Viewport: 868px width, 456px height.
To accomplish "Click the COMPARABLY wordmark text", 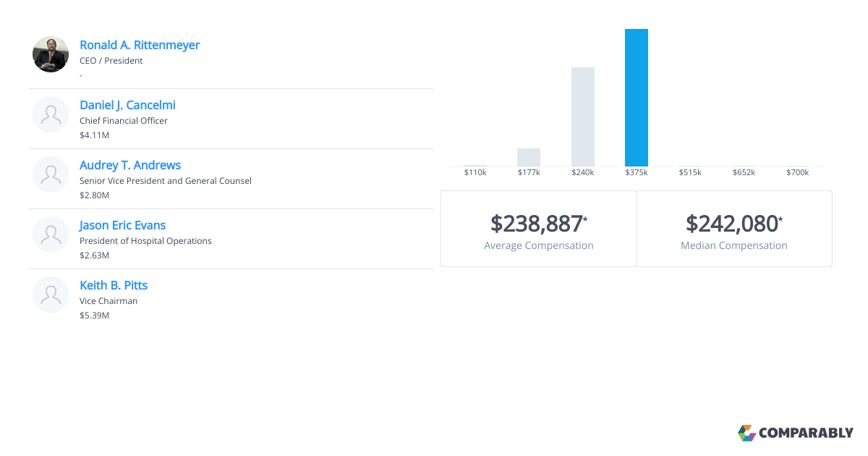I will click(x=806, y=433).
